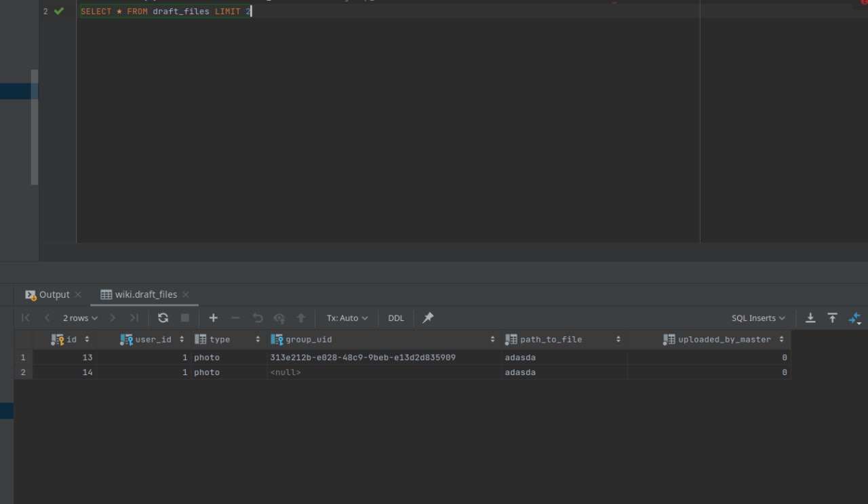Open the '2 rows' page size dropdown
868x504 pixels.
(x=80, y=318)
